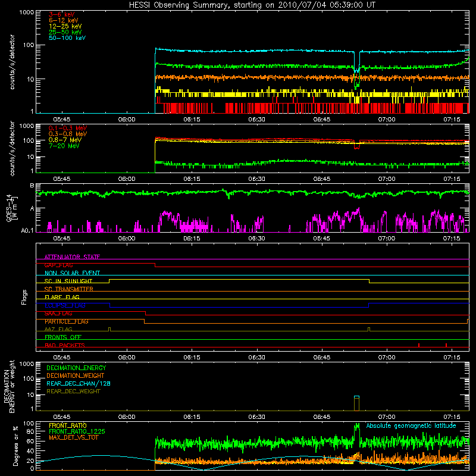This screenshot has width=476, height=476.
Task: Select the FLARE_FLAG label
Action: point(62,297)
